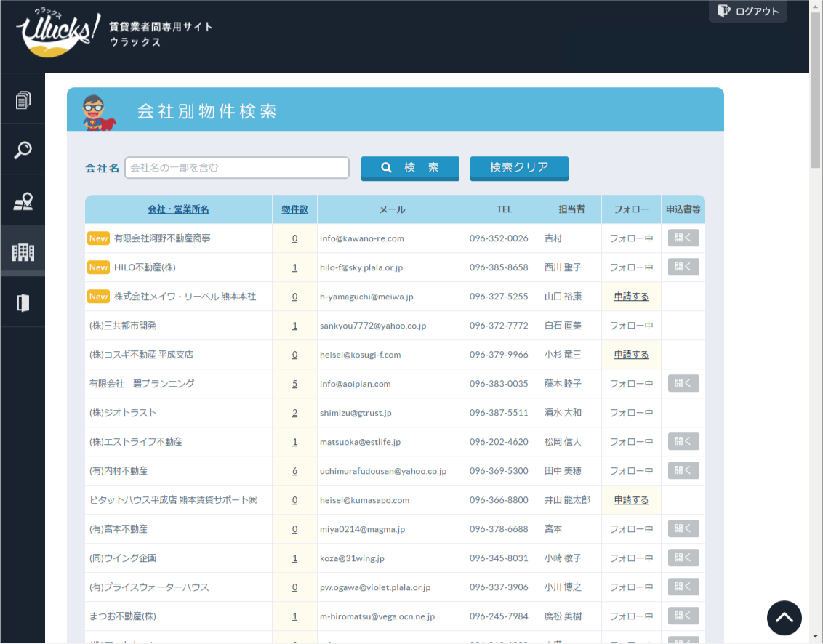823x644 pixels.
Task: Click the building company search sidebar icon
Action: [23, 252]
